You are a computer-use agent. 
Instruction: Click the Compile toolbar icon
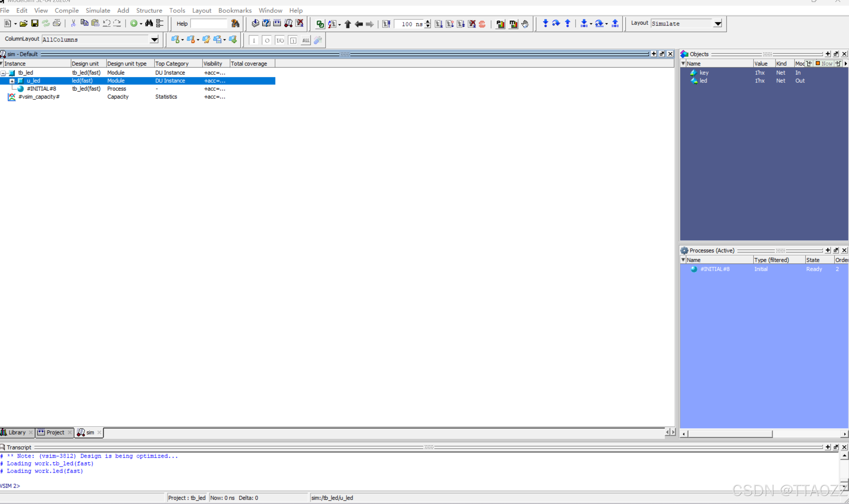(x=255, y=23)
